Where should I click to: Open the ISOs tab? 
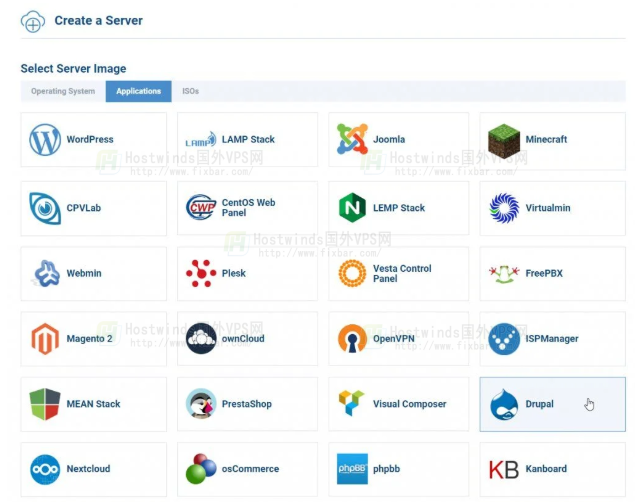(190, 91)
